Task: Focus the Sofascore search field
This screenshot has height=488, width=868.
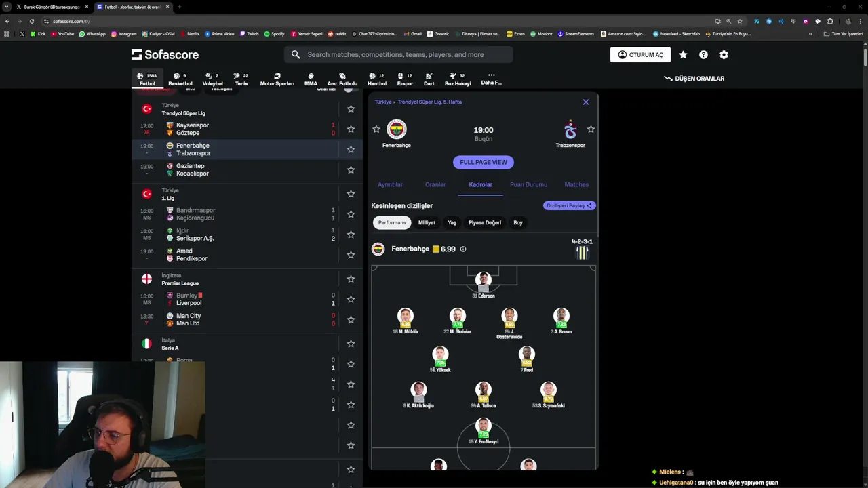Action: pos(399,54)
